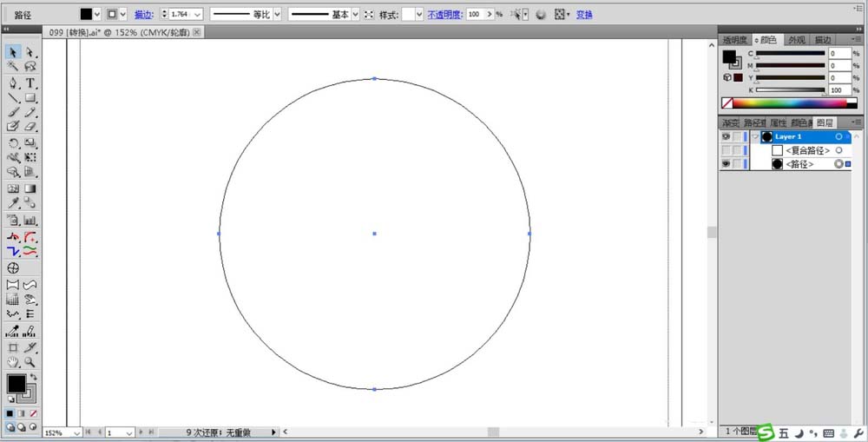The image size is (868, 442).
Task: Open the 152% zoom level dropdown
Action: pyautogui.click(x=77, y=432)
